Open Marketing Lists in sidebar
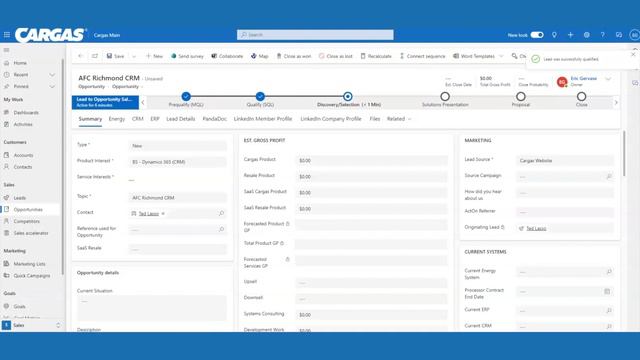Screen dimensions: 640x360 coord(29,264)
